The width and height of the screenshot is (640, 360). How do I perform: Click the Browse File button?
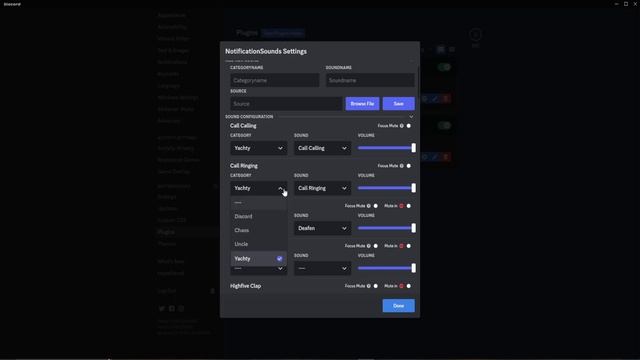point(362,104)
